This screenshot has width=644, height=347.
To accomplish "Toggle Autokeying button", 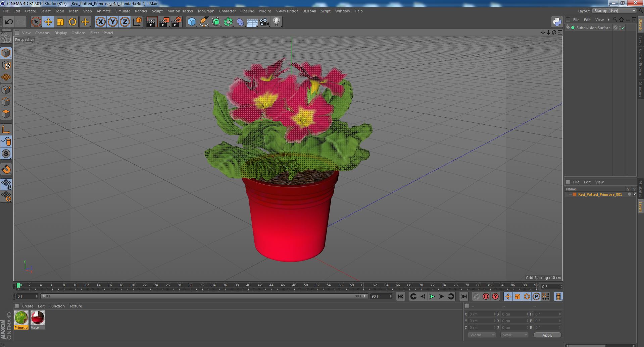I will (486, 296).
